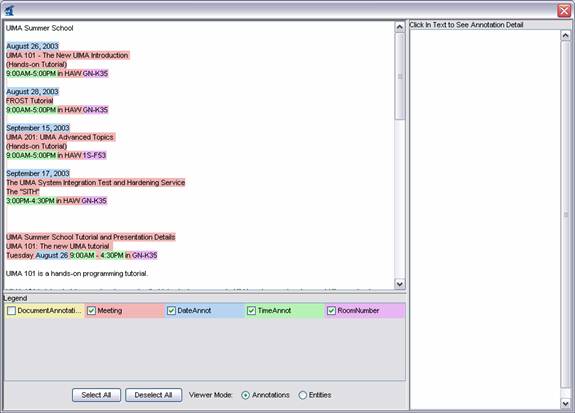The width and height of the screenshot is (575, 413).
Task: Click the time annotation '3:00PM-4:30PM'
Action: point(30,201)
